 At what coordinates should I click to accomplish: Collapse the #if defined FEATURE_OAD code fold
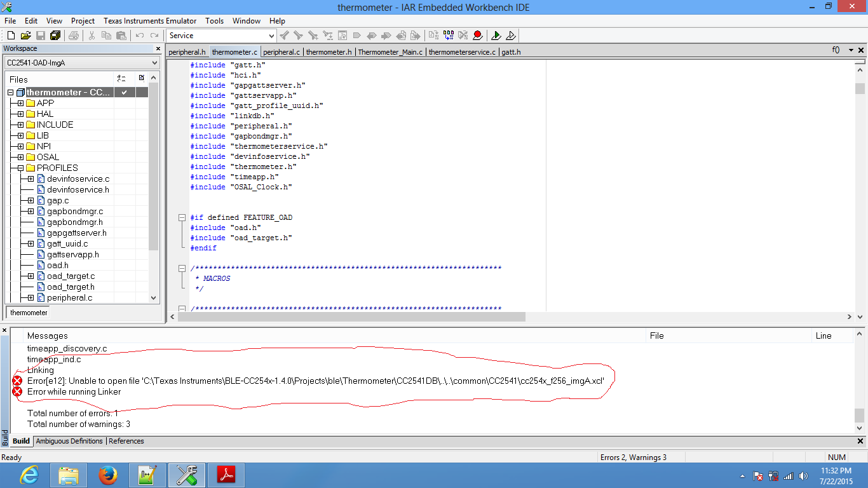(x=182, y=217)
